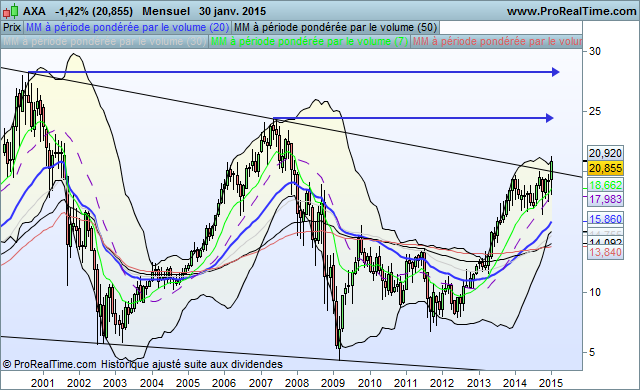This screenshot has height=390, width=640.
Task: Click the 2002 year on the time axis
Action: [79, 383]
